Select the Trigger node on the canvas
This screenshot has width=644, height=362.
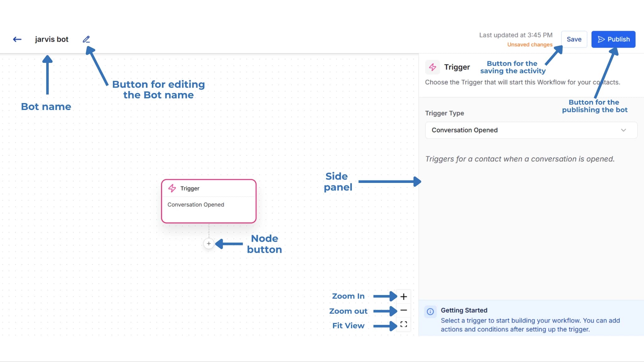pos(208,201)
